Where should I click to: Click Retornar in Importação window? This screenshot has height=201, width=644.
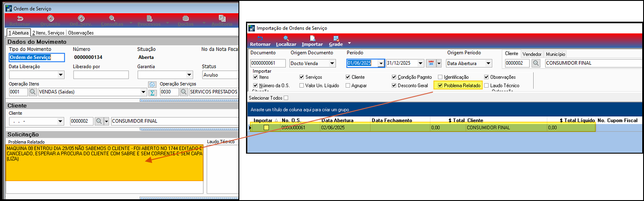pyautogui.click(x=260, y=41)
